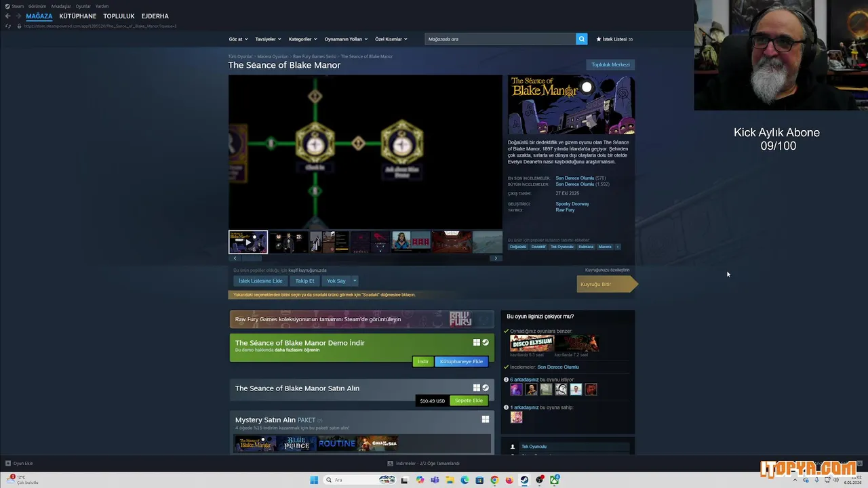Select the trailer video thumbnail
Screen dimensions: 868x488
click(x=248, y=242)
